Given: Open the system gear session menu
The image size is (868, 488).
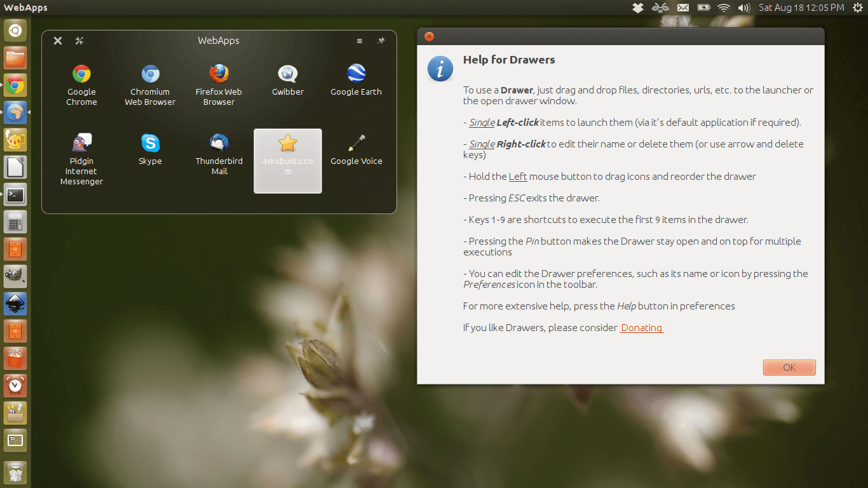Looking at the screenshot, I should point(857,8).
